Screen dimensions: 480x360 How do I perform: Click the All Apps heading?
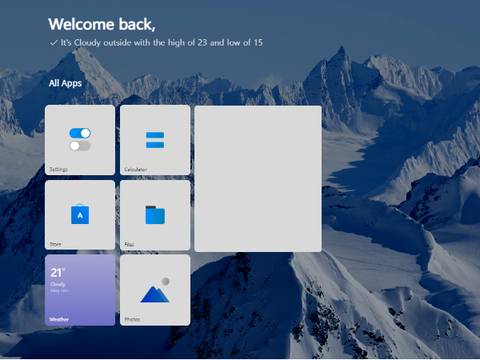[65, 83]
